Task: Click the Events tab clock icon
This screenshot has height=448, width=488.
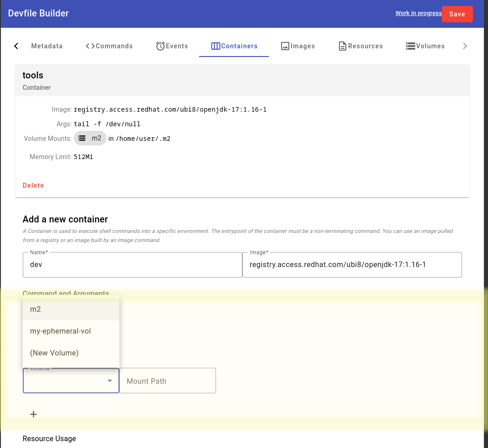Action: tap(160, 46)
